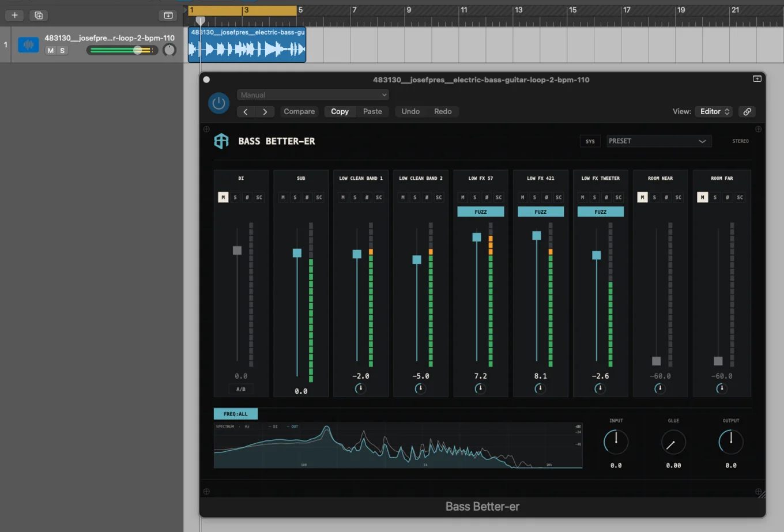This screenshot has width=784, height=532.
Task: Click bar 9 on the timeline ruler
Action: 409,10
